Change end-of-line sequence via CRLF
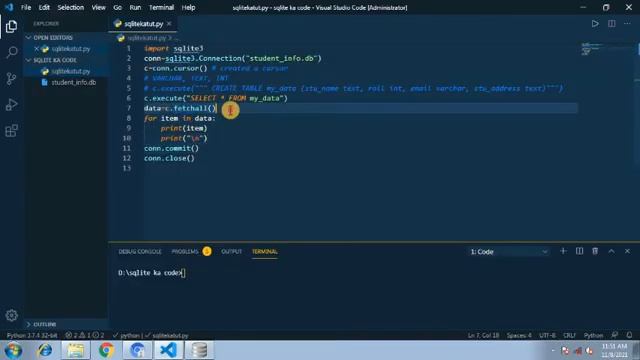This screenshot has height=360, width=640. coord(569,335)
